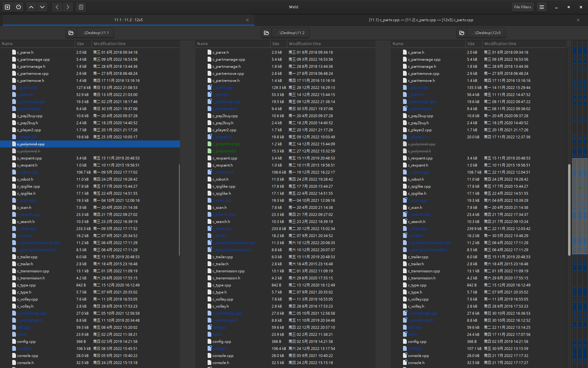Image resolution: width=588 pixels, height=368 pixels.
Task: Click the changes overview map strip
Action: pos(580,204)
